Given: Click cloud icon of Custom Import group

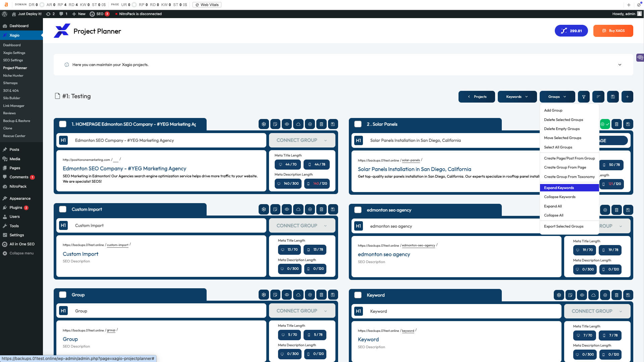Looking at the screenshot, I should [x=298, y=209].
